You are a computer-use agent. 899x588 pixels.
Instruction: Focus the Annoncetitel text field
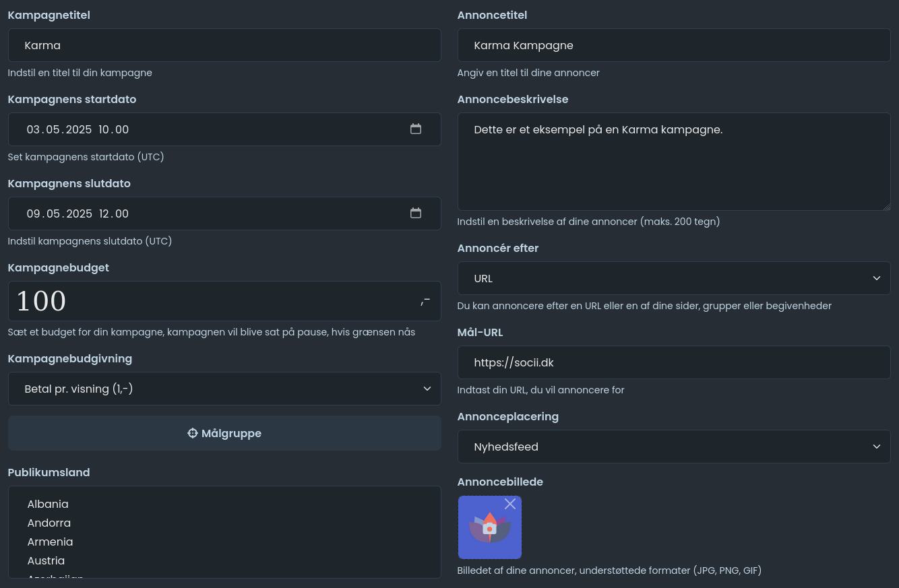[x=674, y=45]
